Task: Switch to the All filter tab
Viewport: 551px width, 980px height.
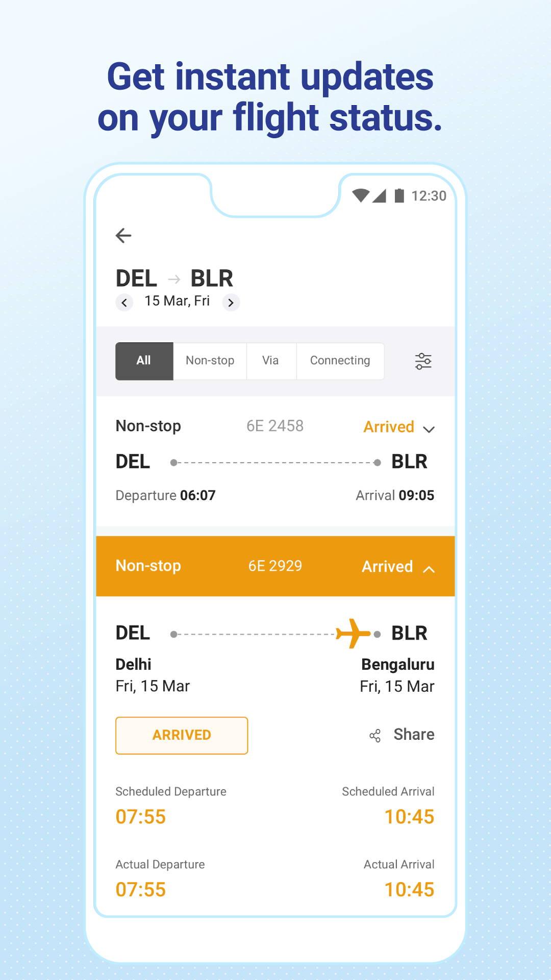Action: tap(144, 361)
